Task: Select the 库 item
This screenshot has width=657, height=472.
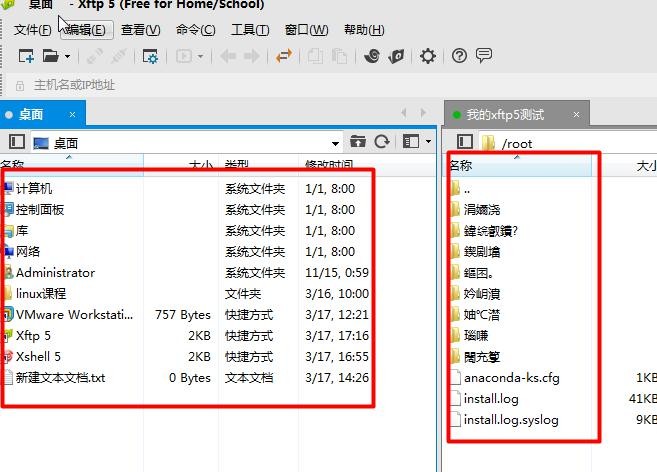Action: [22, 231]
